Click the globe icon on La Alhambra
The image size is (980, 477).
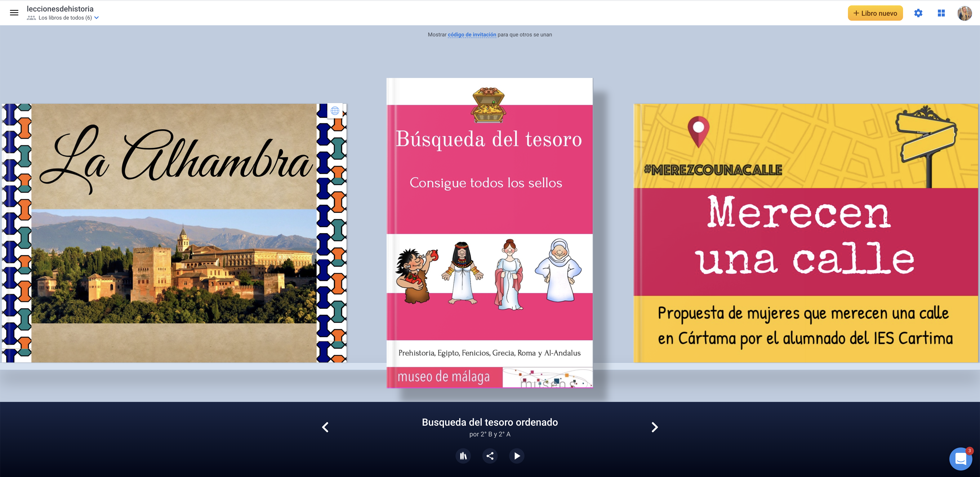coord(335,111)
